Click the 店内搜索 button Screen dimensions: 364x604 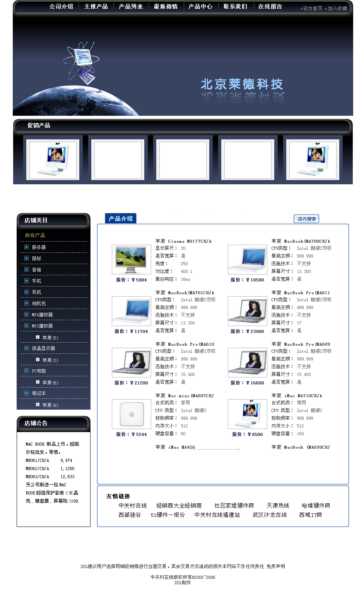[306, 219]
